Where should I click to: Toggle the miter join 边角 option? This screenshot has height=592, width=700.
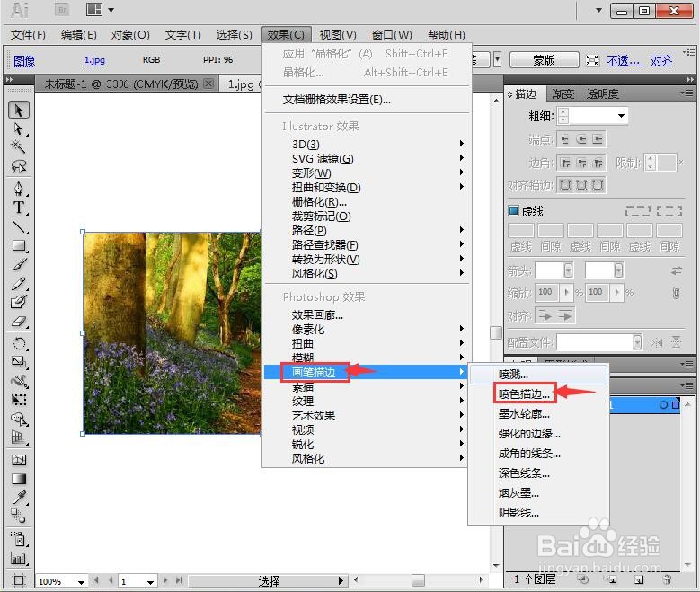coord(565,163)
